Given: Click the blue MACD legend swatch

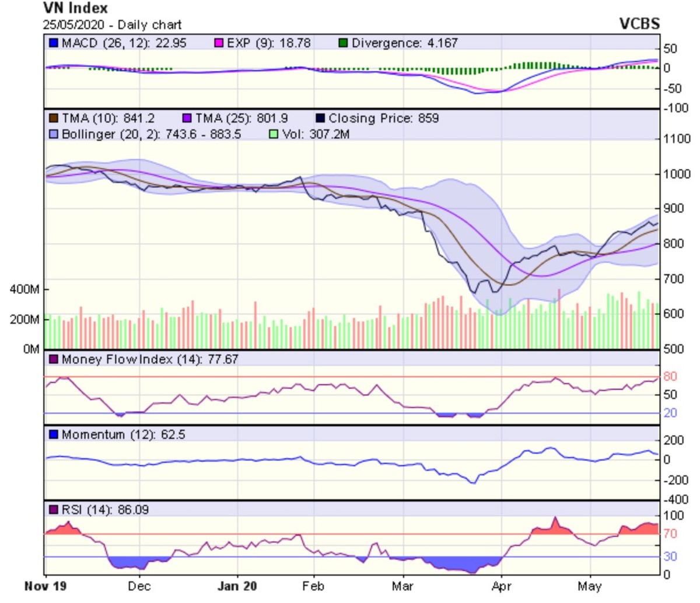Looking at the screenshot, I should [x=54, y=43].
